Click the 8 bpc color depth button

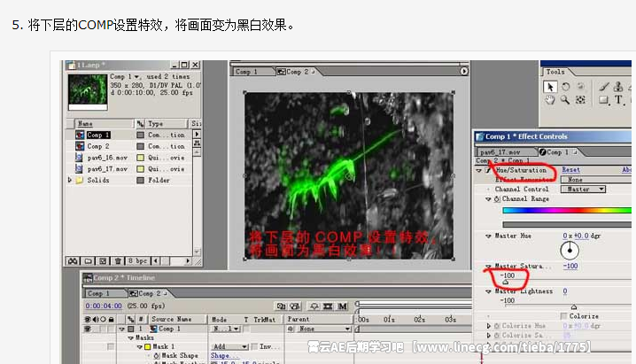point(137,261)
